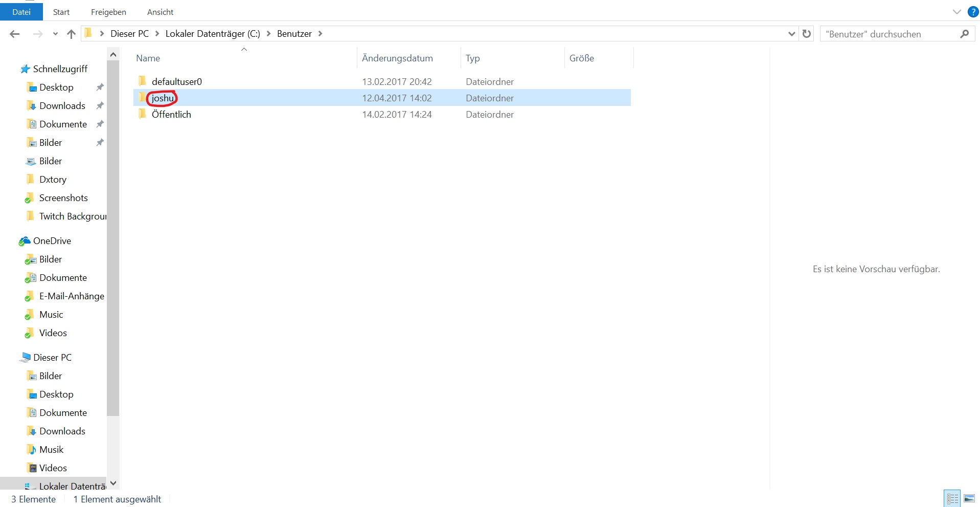Open OneDrive in the navigation pane
Screen dimensions: 980x507
point(52,240)
